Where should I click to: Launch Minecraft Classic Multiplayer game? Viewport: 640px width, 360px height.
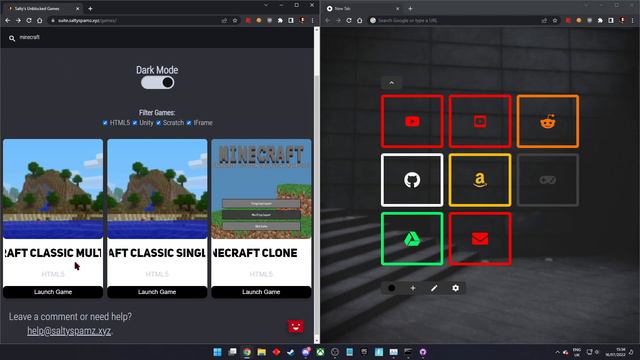click(53, 292)
